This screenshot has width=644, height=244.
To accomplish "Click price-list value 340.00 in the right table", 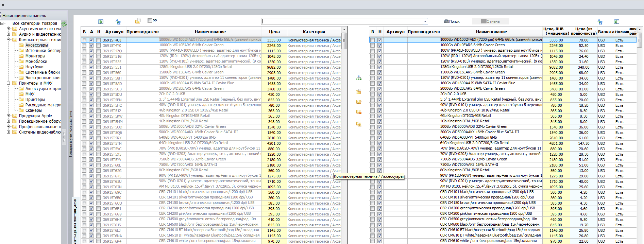I will click(583, 67).
